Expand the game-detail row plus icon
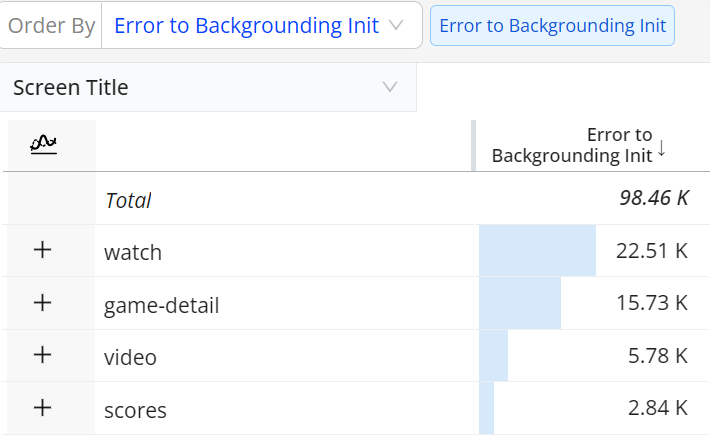This screenshot has height=435, width=710. point(42,303)
